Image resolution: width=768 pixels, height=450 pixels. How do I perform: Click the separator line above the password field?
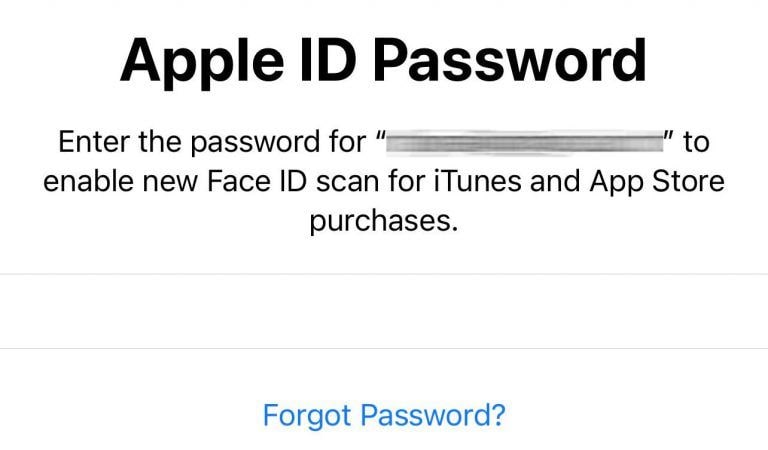pyautogui.click(x=384, y=274)
